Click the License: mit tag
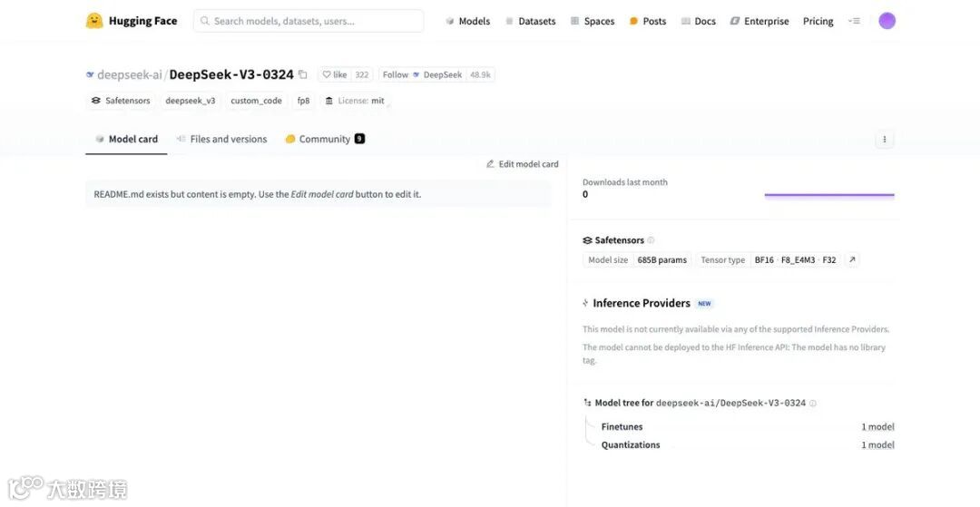980x507 pixels. tap(355, 101)
